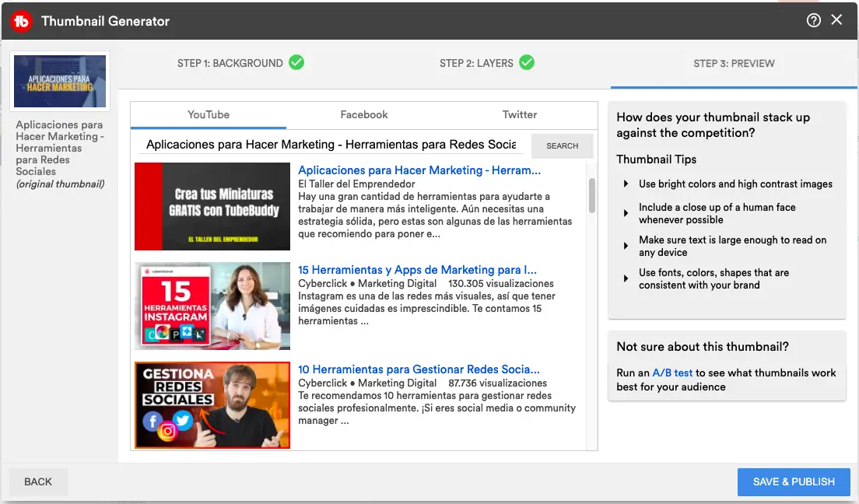The height and width of the screenshot is (504, 859).
Task: Click the Step 1 Background green checkmark
Action: [296, 63]
